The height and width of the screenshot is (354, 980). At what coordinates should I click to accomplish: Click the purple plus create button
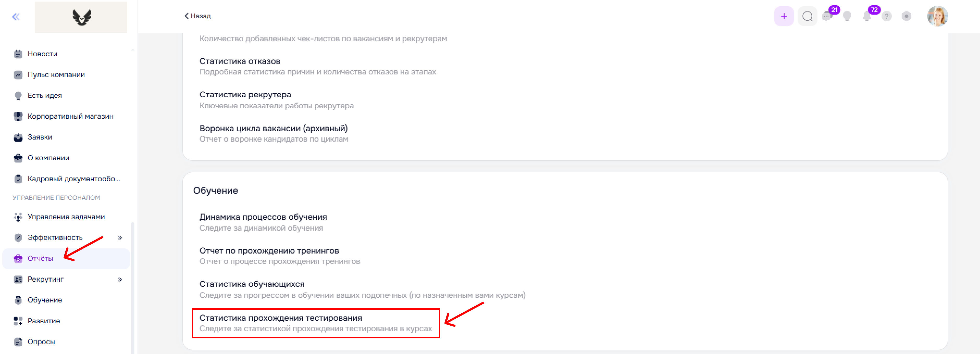pyautogui.click(x=784, y=16)
